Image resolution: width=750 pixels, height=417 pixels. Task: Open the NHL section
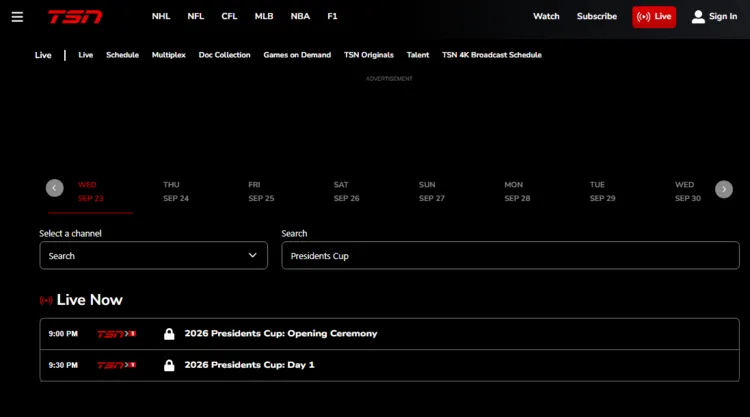161,16
